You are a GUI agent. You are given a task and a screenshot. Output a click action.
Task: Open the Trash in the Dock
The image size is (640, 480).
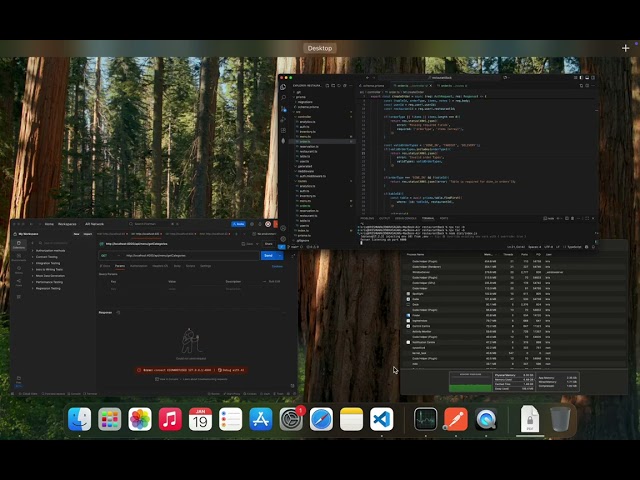pyautogui.click(x=561, y=420)
